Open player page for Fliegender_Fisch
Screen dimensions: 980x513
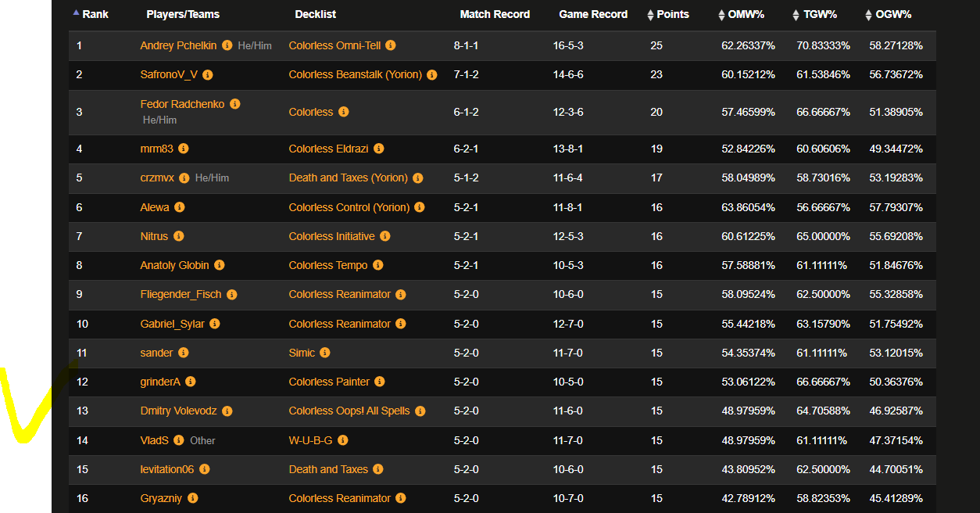click(181, 294)
